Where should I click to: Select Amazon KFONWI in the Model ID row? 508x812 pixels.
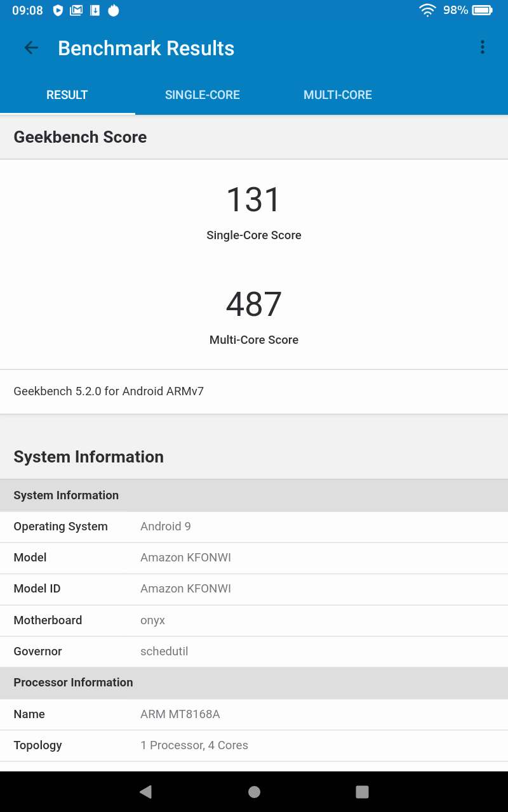[x=185, y=589]
